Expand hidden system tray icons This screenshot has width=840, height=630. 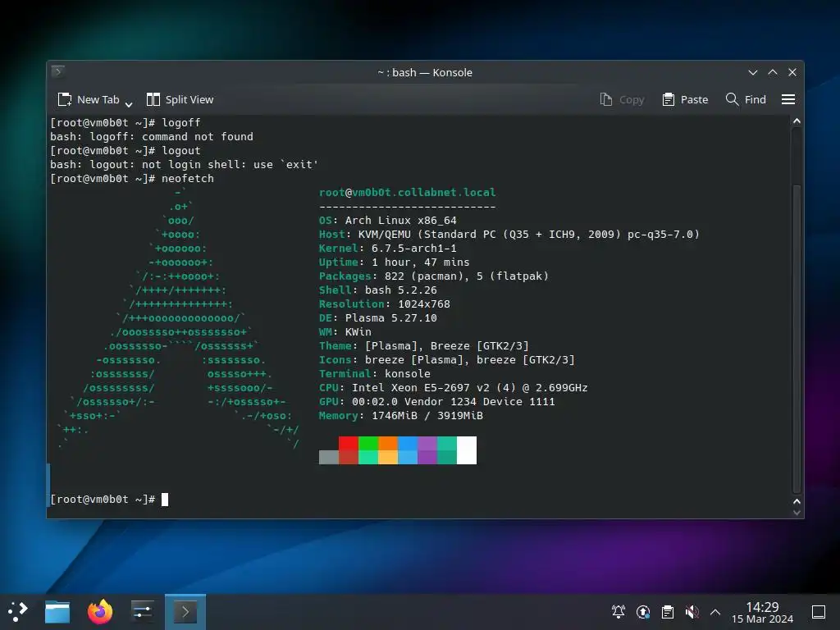pyautogui.click(x=715, y=612)
